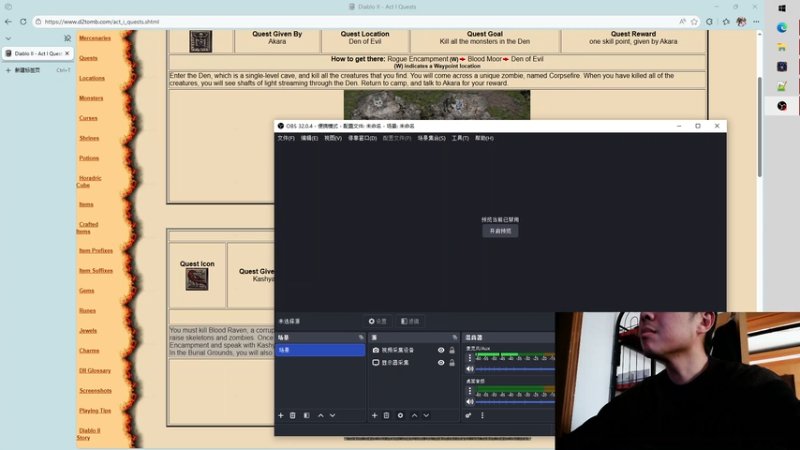Open OBS Studio taskbar icon

tap(782, 106)
